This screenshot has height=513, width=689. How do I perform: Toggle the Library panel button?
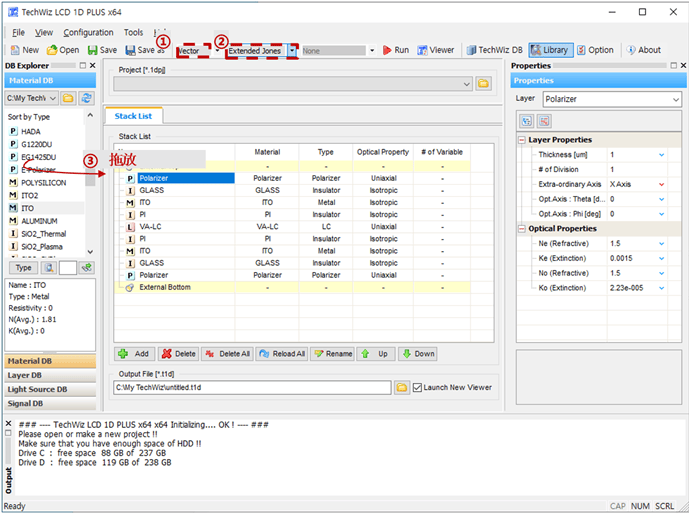(549, 50)
